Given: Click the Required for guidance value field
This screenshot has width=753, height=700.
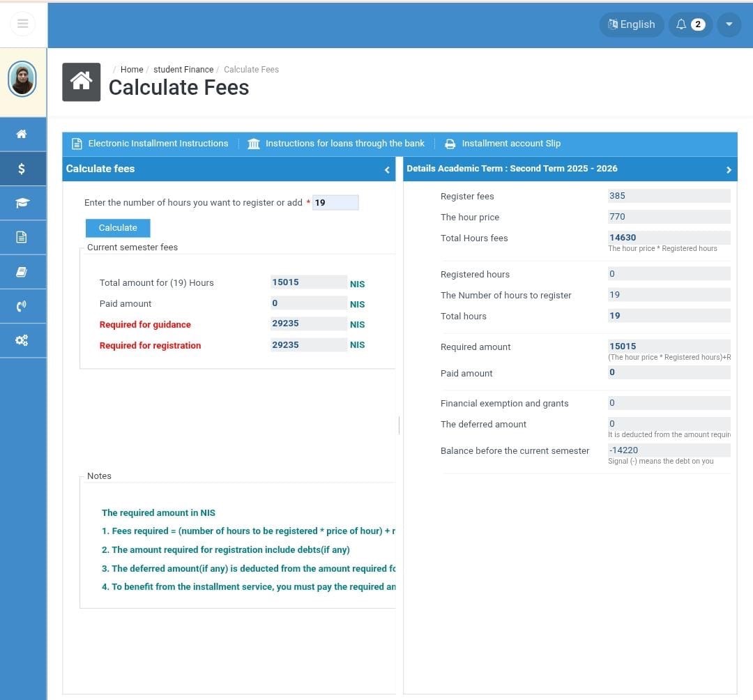Looking at the screenshot, I should pyautogui.click(x=308, y=324).
